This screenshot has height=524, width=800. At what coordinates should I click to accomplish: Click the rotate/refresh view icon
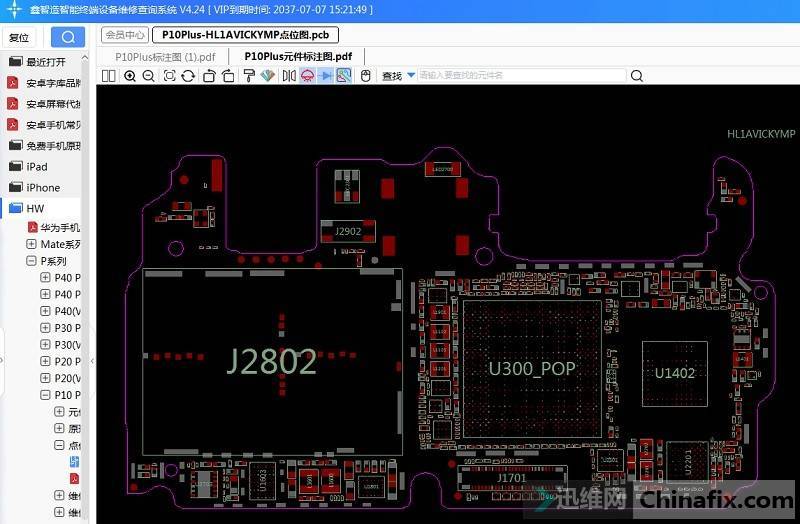coord(187,76)
